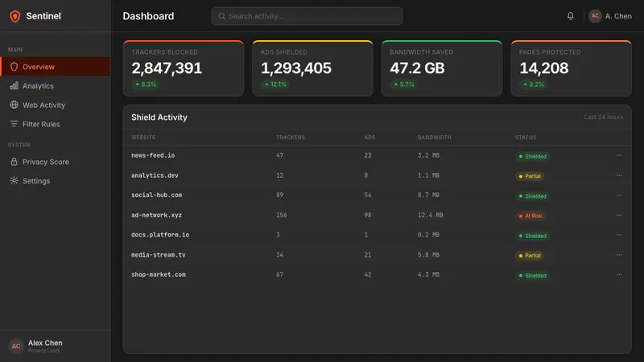This screenshot has height=362, width=644.
Task: Click the Sentinel brand name
Action: pos(43,16)
